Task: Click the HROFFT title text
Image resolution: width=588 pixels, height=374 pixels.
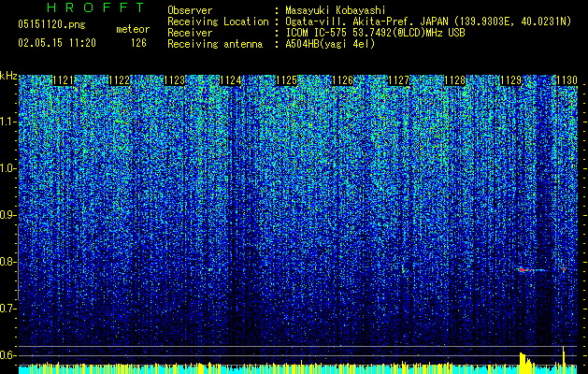Action: pyautogui.click(x=96, y=7)
